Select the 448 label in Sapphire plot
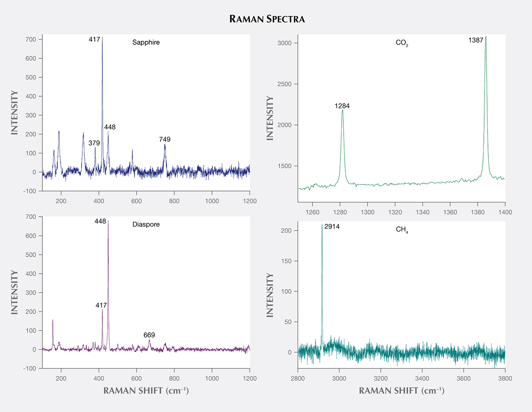532x412 pixels. pos(110,127)
